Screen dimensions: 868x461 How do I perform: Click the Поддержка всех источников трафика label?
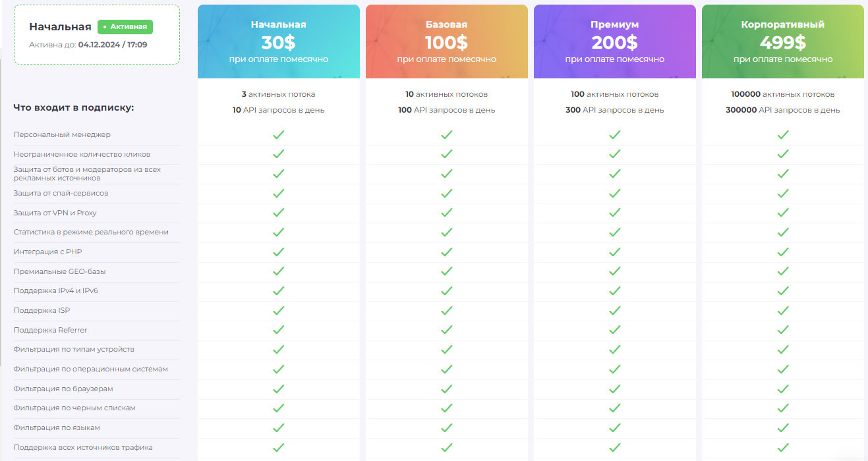(x=83, y=447)
